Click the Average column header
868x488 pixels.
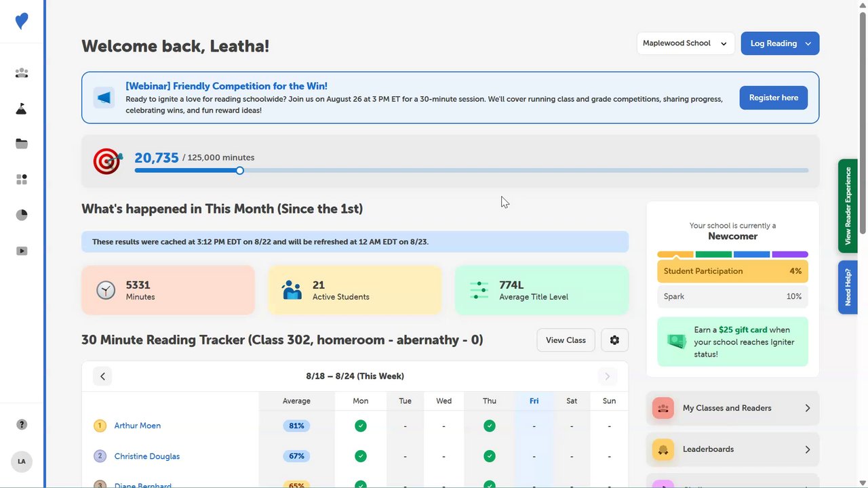click(296, 401)
